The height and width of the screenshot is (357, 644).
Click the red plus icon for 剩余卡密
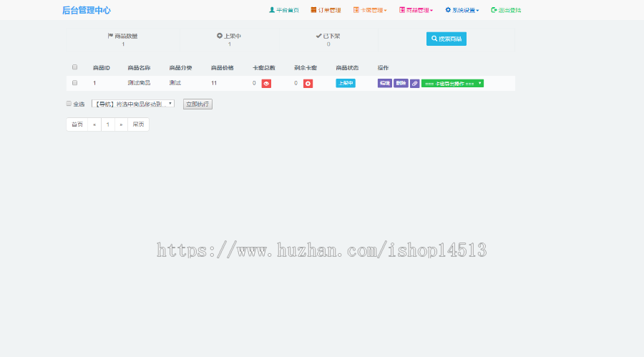(308, 84)
